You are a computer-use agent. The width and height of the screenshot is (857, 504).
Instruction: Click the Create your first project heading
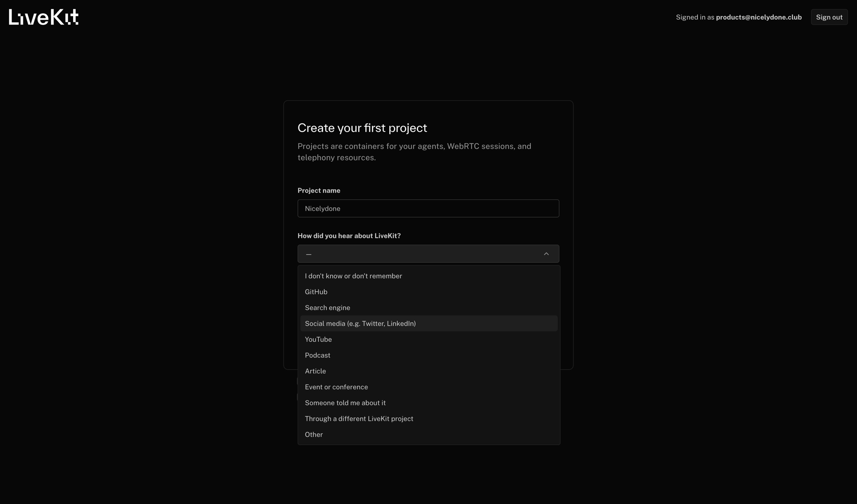click(362, 128)
